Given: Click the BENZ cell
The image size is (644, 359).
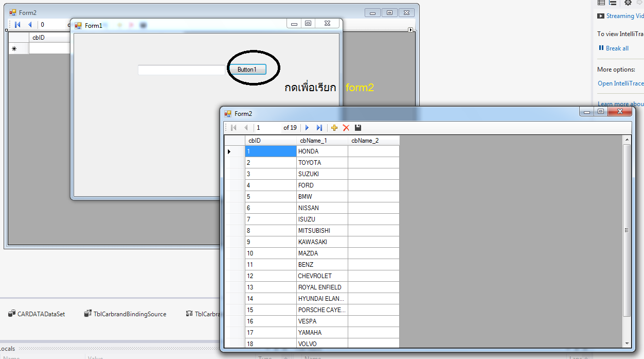Looking at the screenshot, I should tap(323, 265).
